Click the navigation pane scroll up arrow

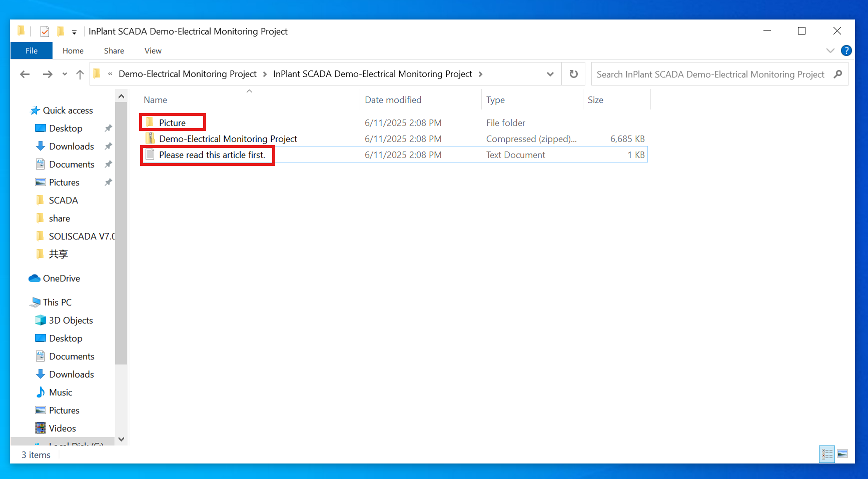pyautogui.click(x=121, y=96)
